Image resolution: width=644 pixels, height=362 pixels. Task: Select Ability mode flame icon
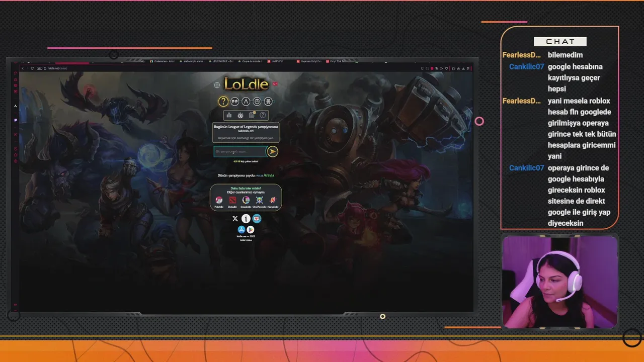246,102
